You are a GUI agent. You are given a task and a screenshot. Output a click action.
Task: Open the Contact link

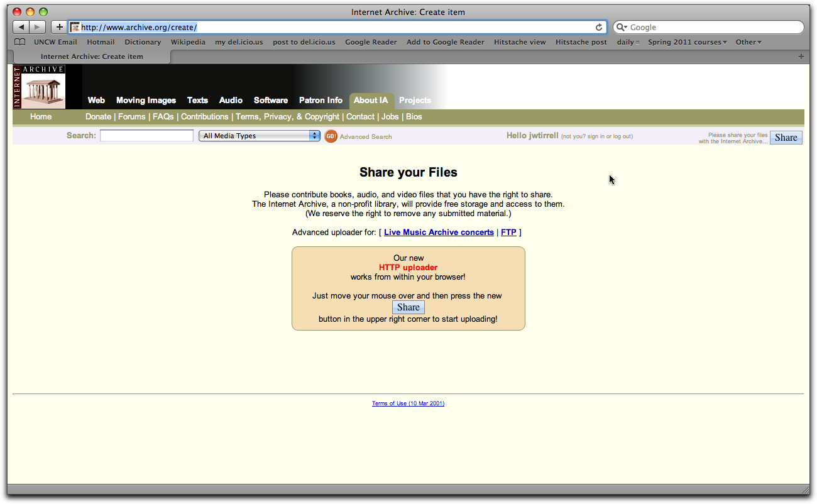click(360, 117)
